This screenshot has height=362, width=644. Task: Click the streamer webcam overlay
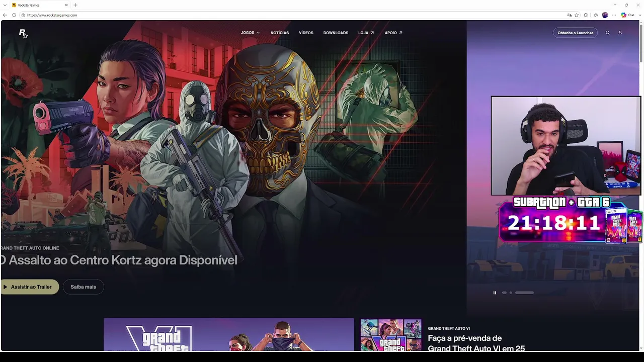coord(566,145)
